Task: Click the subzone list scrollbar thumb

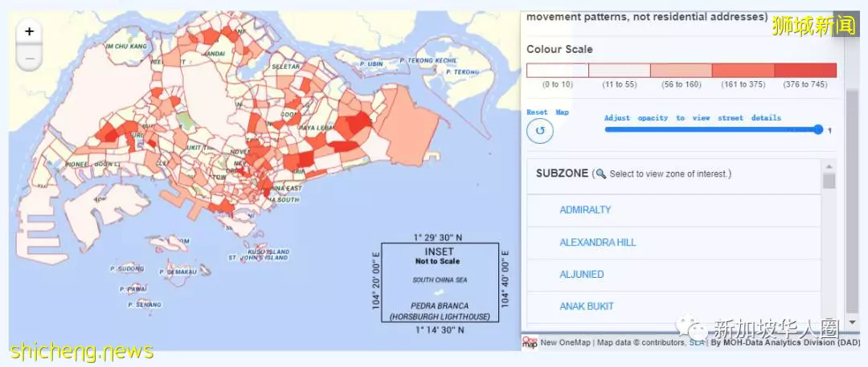Action: (x=829, y=181)
